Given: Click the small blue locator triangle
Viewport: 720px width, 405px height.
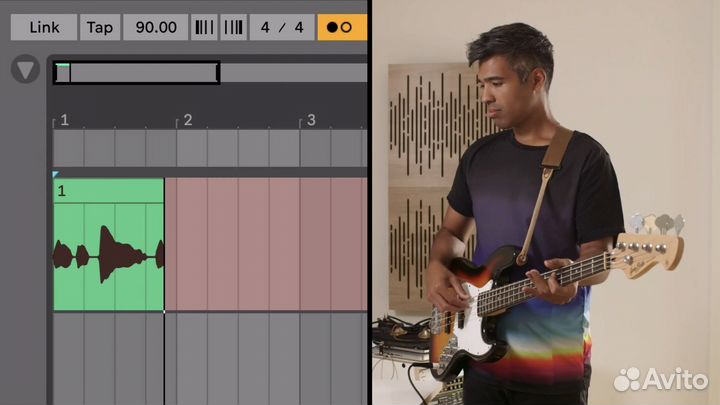Looking at the screenshot, I should click(56, 174).
